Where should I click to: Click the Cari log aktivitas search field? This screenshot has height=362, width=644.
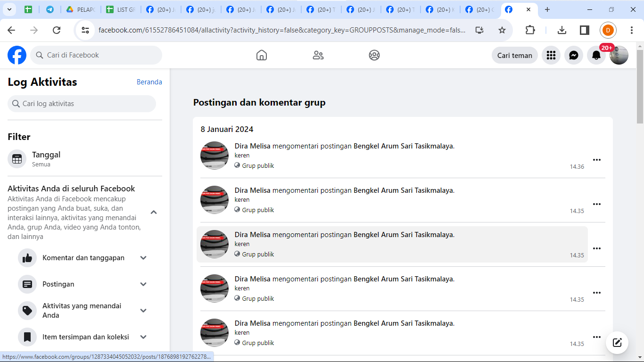coord(82,104)
